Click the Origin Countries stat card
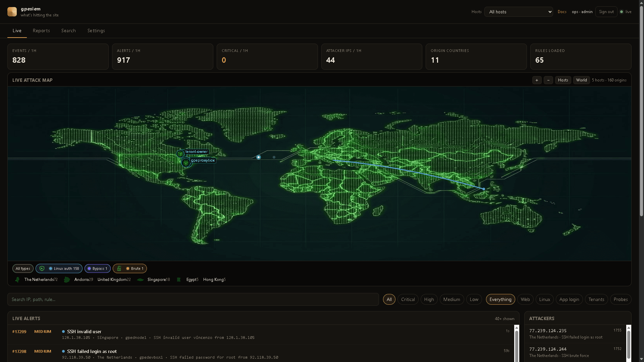This screenshot has height=362, width=644. point(476,57)
